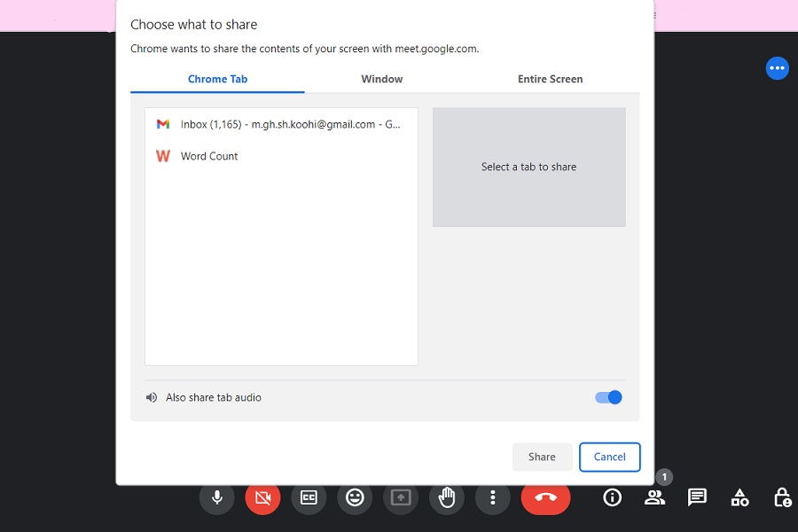This screenshot has height=532, width=798.
Task: Open the emoji reactions button
Action: coord(355,497)
